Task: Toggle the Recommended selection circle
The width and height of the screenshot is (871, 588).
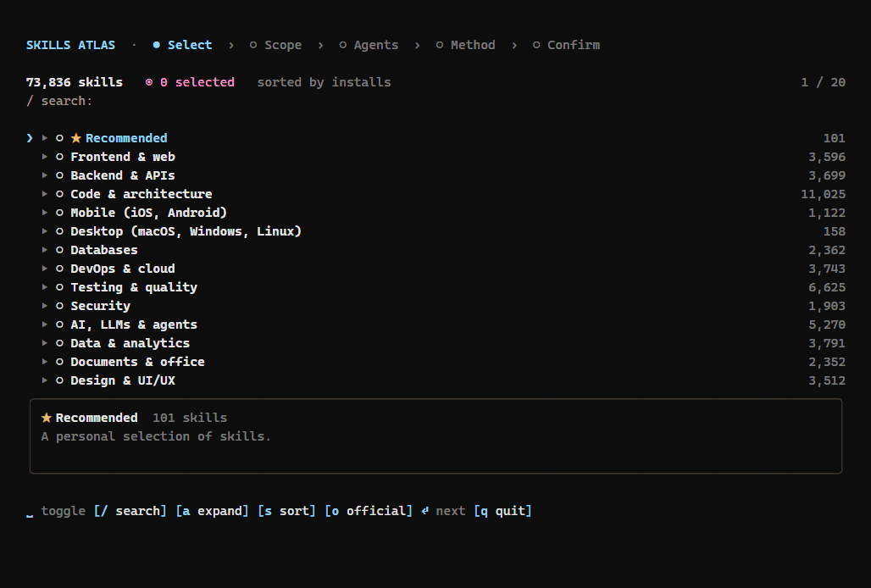Action: (x=59, y=138)
